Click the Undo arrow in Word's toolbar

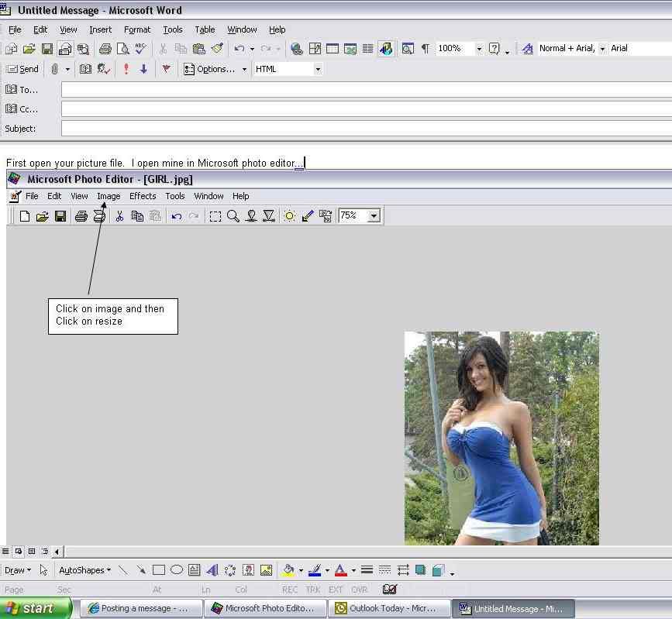(239, 49)
